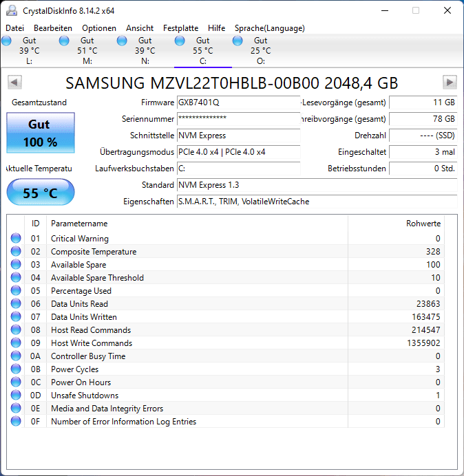The width and height of the screenshot is (464, 476).
Task: Click status icon for Data Units Read
Action: 16,303
